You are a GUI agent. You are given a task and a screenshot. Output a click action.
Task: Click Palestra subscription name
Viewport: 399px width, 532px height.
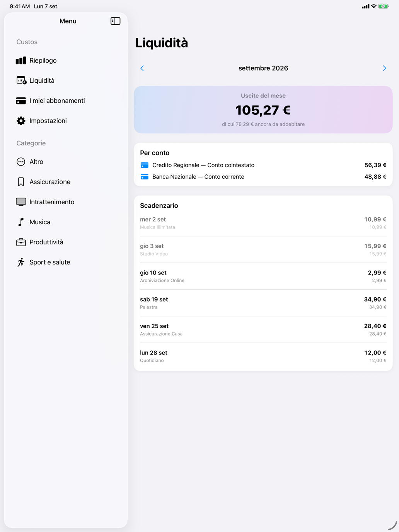(149, 307)
